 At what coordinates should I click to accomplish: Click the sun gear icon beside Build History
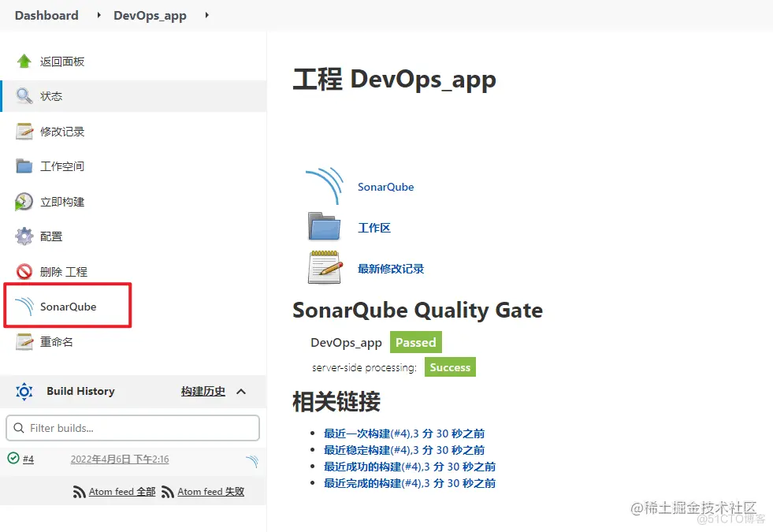tap(24, 392)
